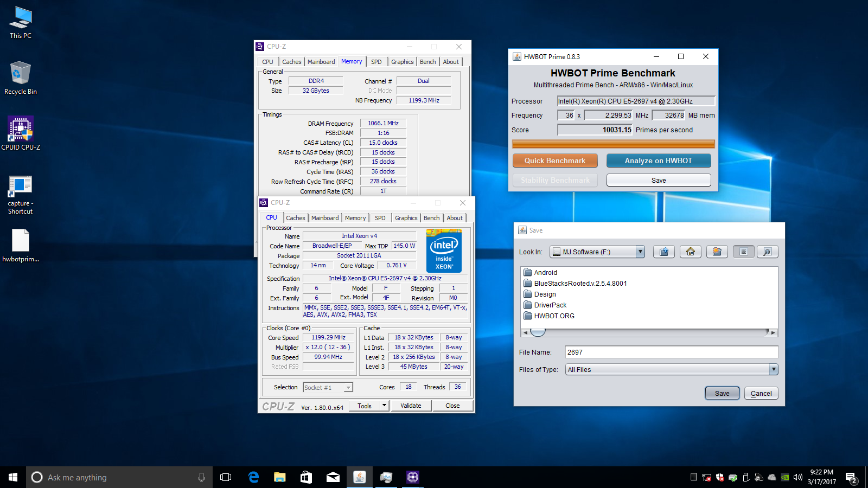Select the Android folder
This screenshot has width=868, height=488.
[x=540, y=273]
